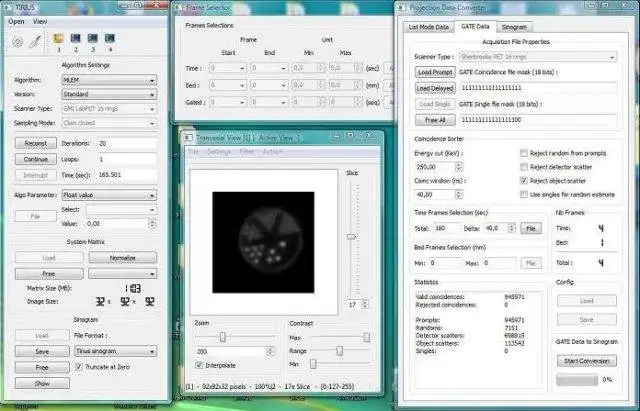
Task: Open the Select dropdown under Algo Parameter
Action: (121, 209)
